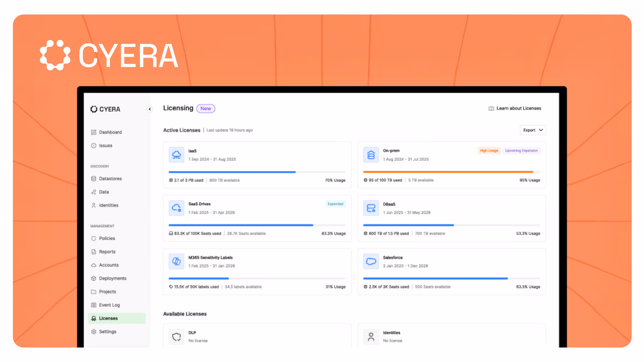Image resolution: width=644 pixels, height=362 pixels.
Task: Click the DLP shield icon
Action: click(176, 337)
